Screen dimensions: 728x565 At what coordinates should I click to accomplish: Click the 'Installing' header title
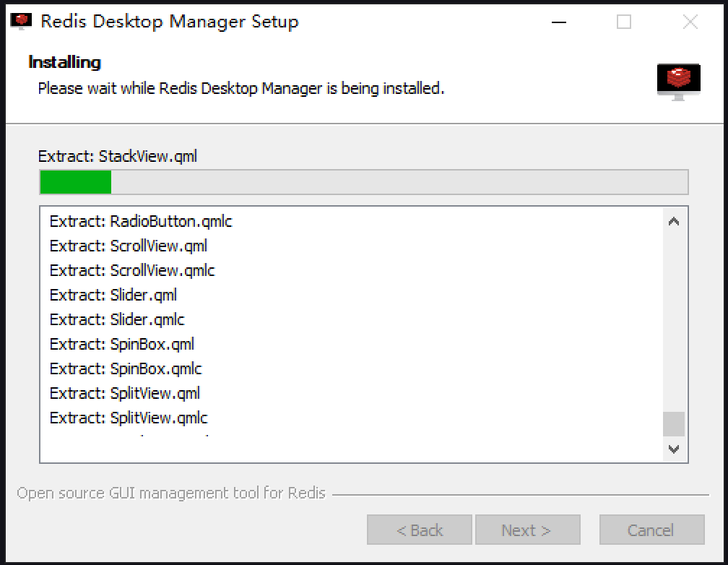[x=64, y=62]
